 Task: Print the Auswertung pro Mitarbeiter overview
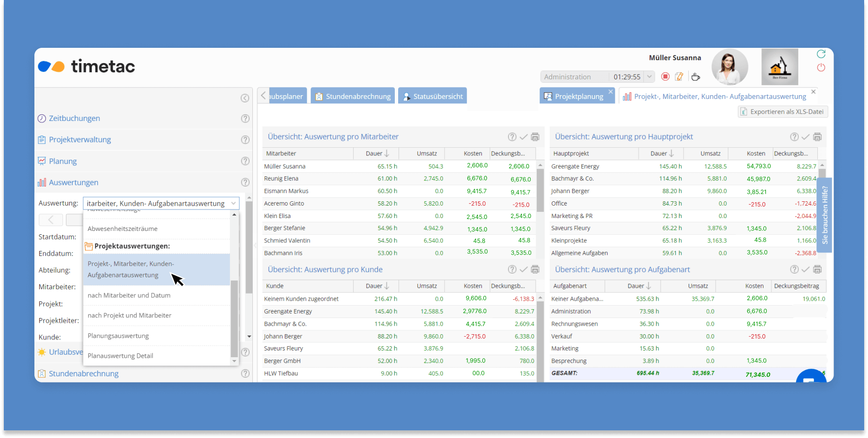[535, 137]
